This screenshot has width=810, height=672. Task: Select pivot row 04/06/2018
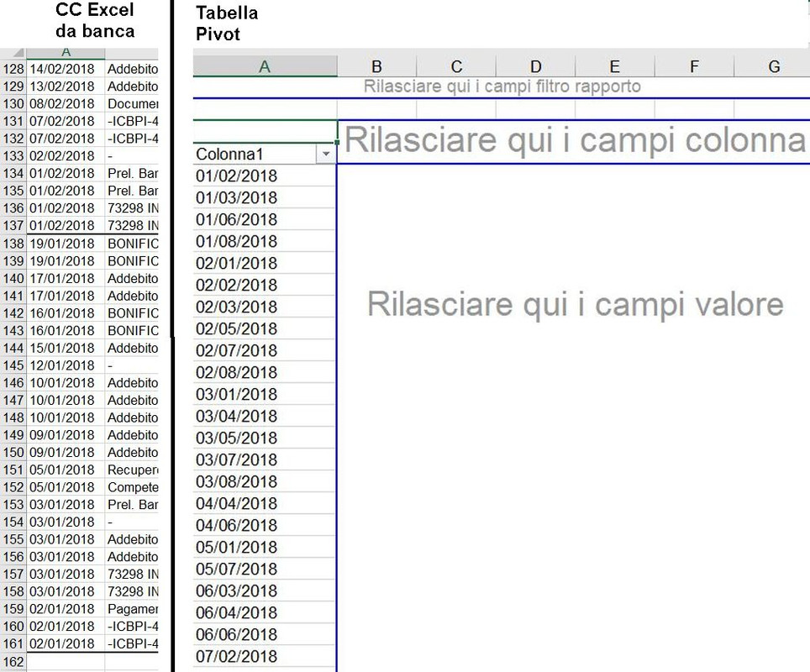(x=265, y=525)
